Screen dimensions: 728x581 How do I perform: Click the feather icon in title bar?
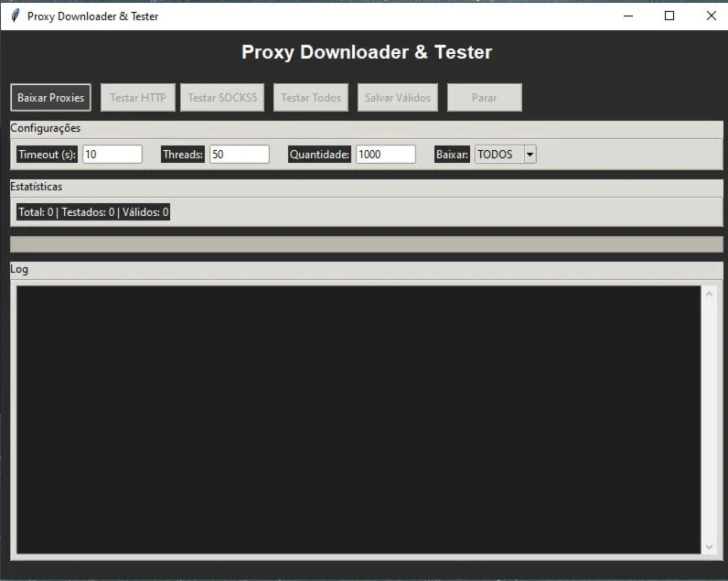(15, 16)
